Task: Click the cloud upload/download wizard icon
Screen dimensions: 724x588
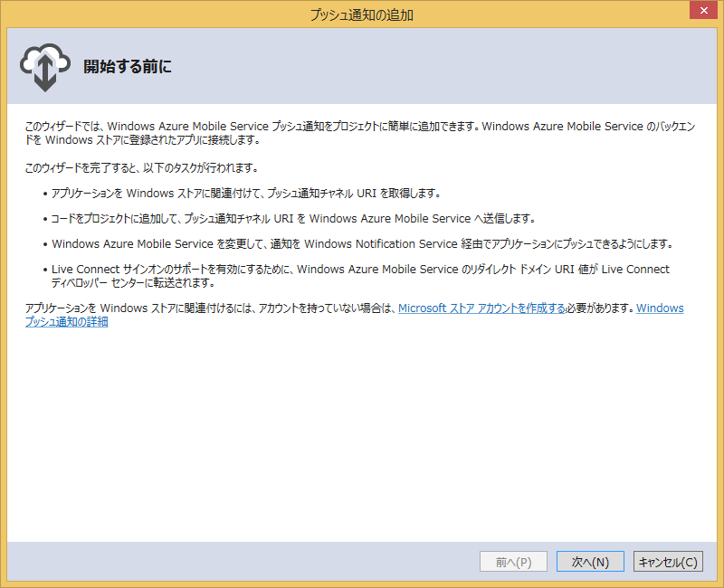Action: pos(44,67)
